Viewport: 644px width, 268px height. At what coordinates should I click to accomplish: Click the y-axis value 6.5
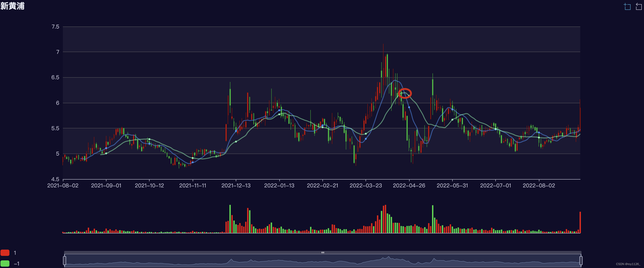[x=55, y=77]
